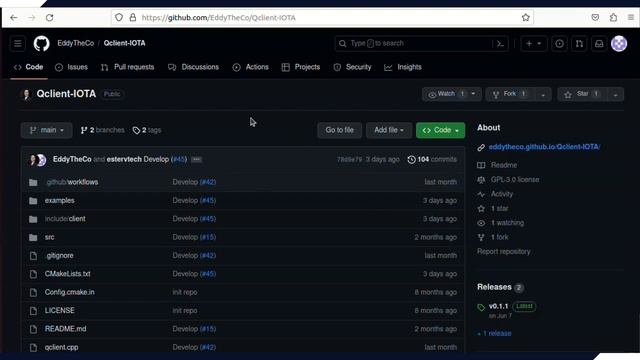Image resolution: width=640 pixels, height=360 pixels.
Task: Open the include/client folder
Action: tap(65, 219)
